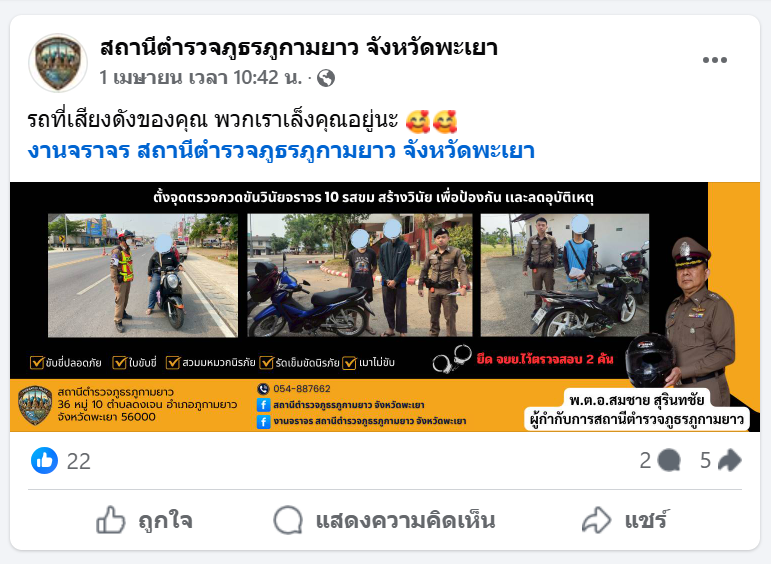
Task: Click the speech bubble comment icon
Action: (288, 520)
